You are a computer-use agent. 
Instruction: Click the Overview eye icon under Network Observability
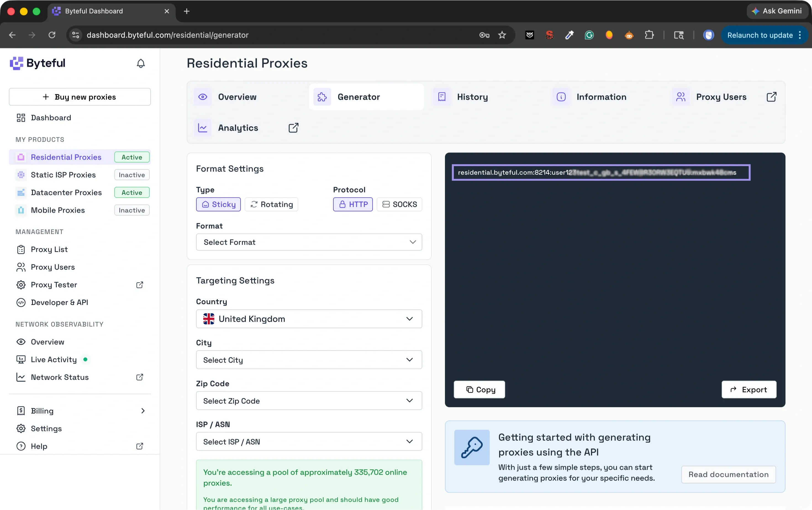(21, 342)
